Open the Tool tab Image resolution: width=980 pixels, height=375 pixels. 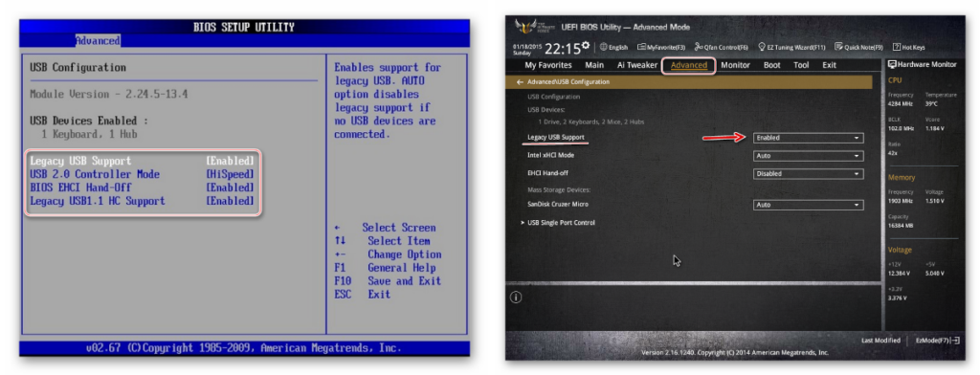[x=801, y=65]
